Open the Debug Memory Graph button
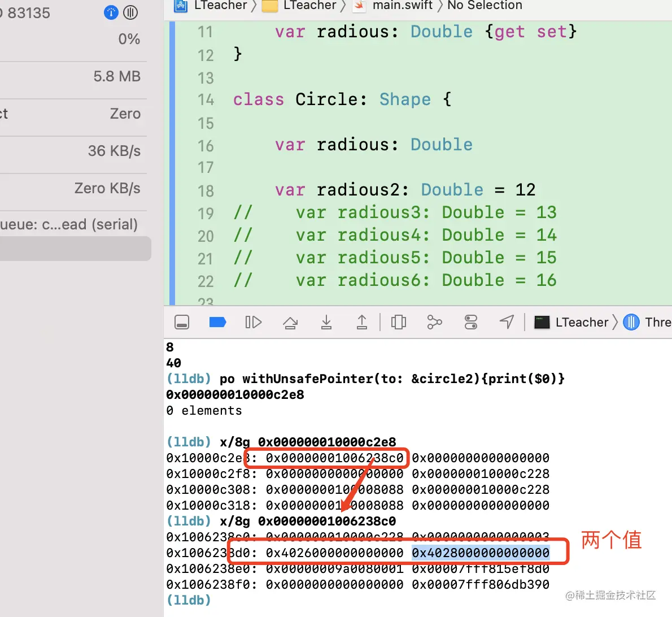Image resolution: width=672 pixels, height=617 pixels. coord(435,322)
